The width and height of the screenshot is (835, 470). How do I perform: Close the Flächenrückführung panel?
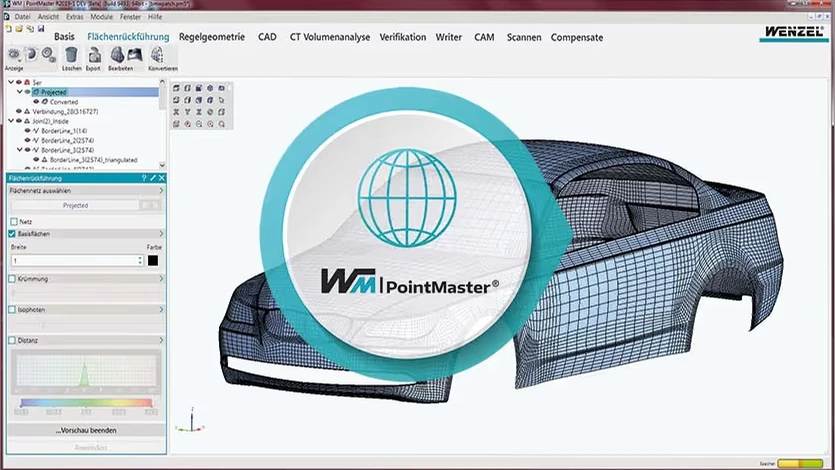(x=162, y=178)
